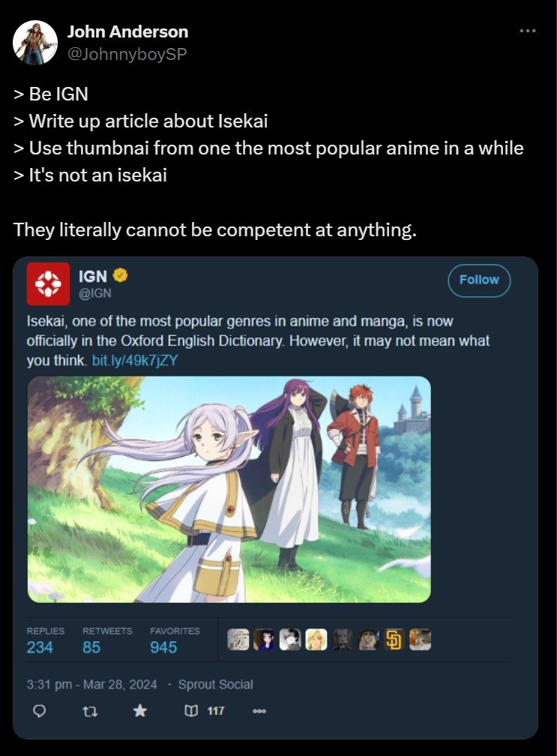
Task: Open the Frieren anime thumbnail image
Action: click(x=229, y=489)
